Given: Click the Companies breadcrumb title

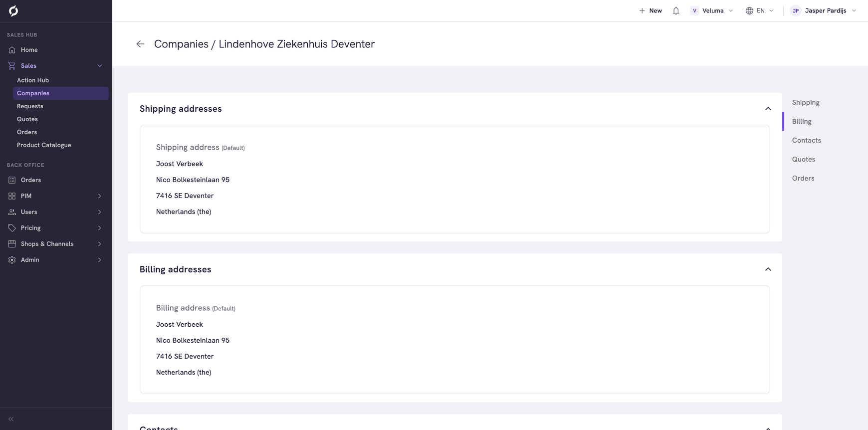Looking at the screenshot, I should tap(181, 44).
